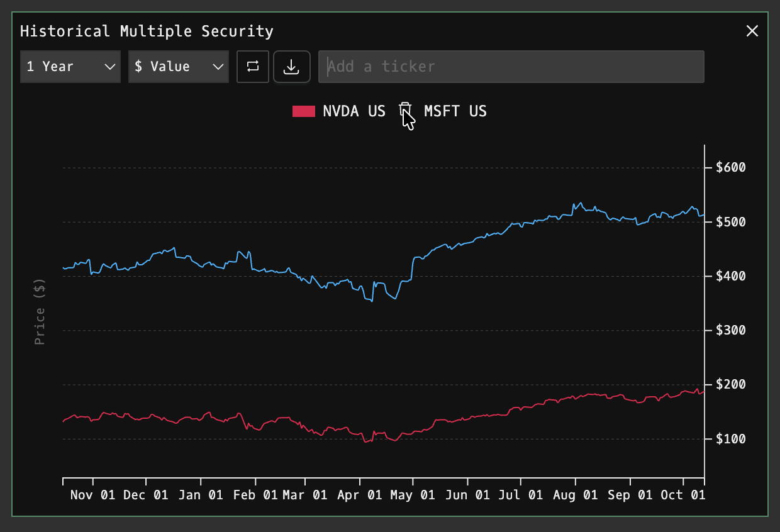This screenshot has height=532, width=780.
Task: Click the Jun 01 date label
Action: [x=467, y=496]
